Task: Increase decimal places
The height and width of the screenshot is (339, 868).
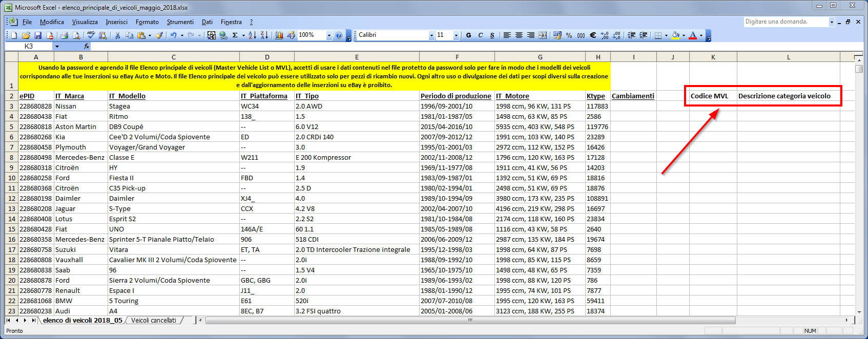Action: pyautogui.click(x=605, y=35)
